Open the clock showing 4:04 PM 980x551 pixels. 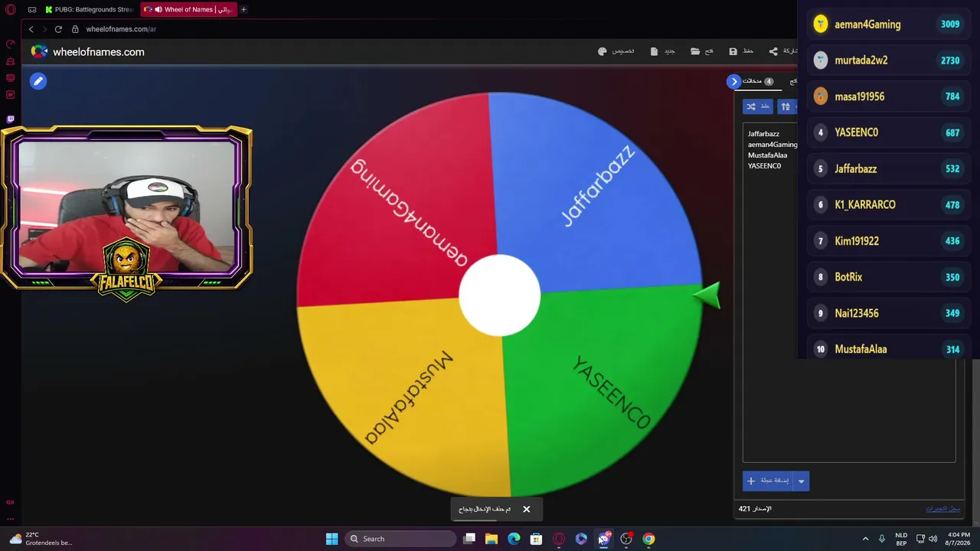959,539
